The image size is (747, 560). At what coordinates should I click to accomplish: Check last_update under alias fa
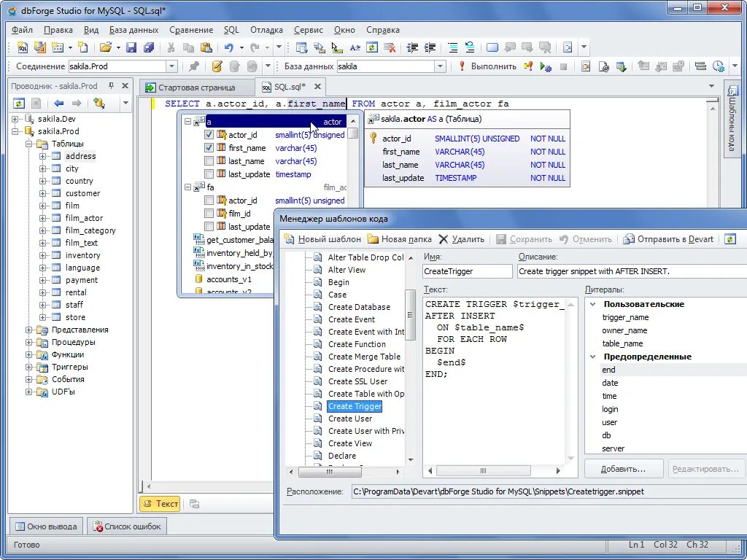click(209, 227)
